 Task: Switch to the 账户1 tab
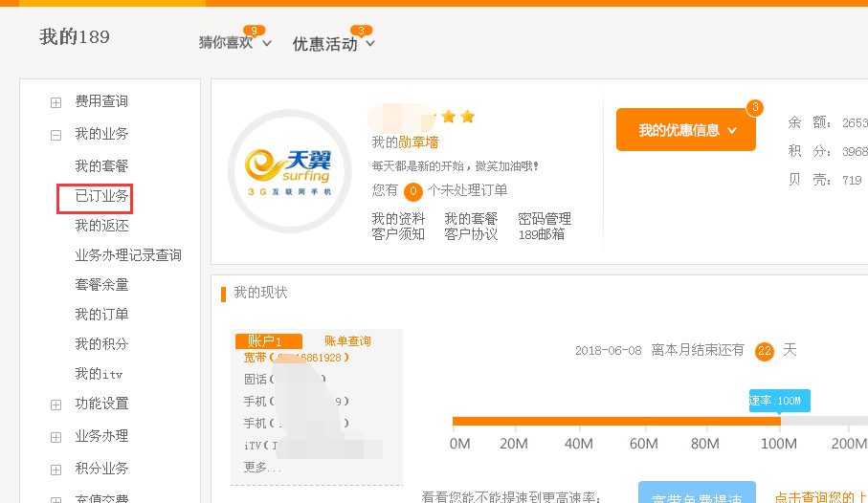[269, 340]
